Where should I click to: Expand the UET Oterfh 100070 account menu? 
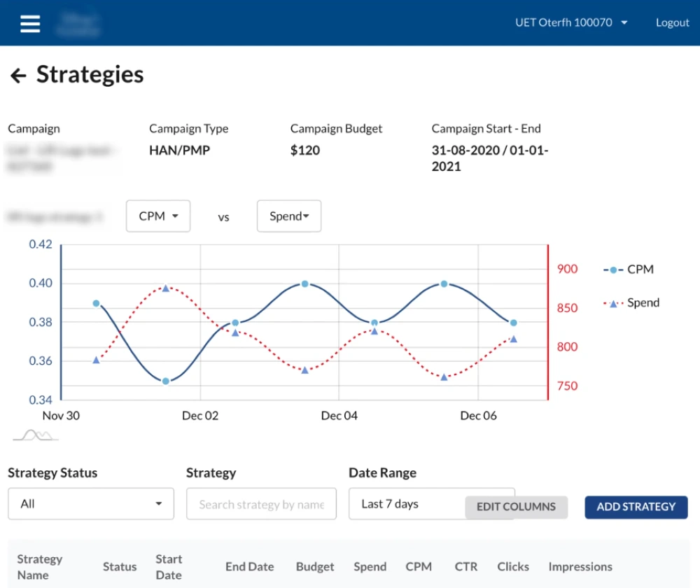[x=571, y=23]
